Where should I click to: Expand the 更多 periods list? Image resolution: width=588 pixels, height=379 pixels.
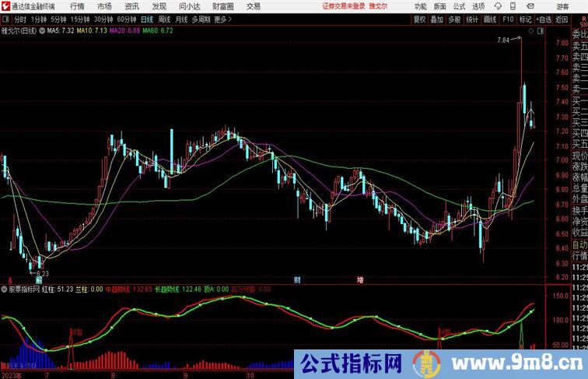[x=222, y=19]
